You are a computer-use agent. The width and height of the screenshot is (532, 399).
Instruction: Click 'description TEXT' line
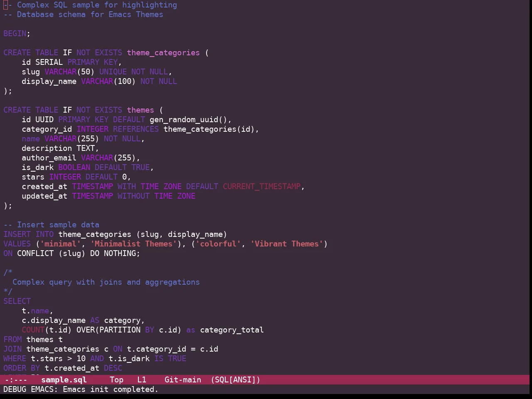click(x=60, y=148)
